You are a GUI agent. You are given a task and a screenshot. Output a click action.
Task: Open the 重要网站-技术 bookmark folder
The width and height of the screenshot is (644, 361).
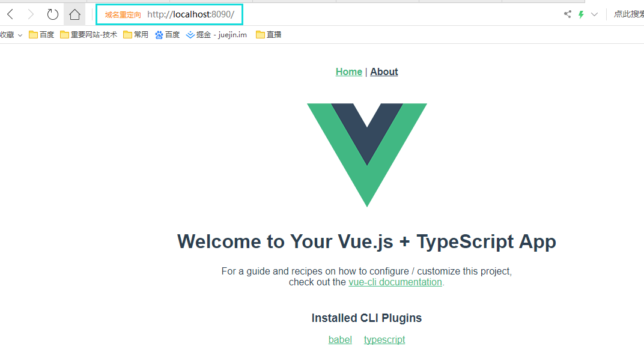pyautogui.click(x=89, y=35)
